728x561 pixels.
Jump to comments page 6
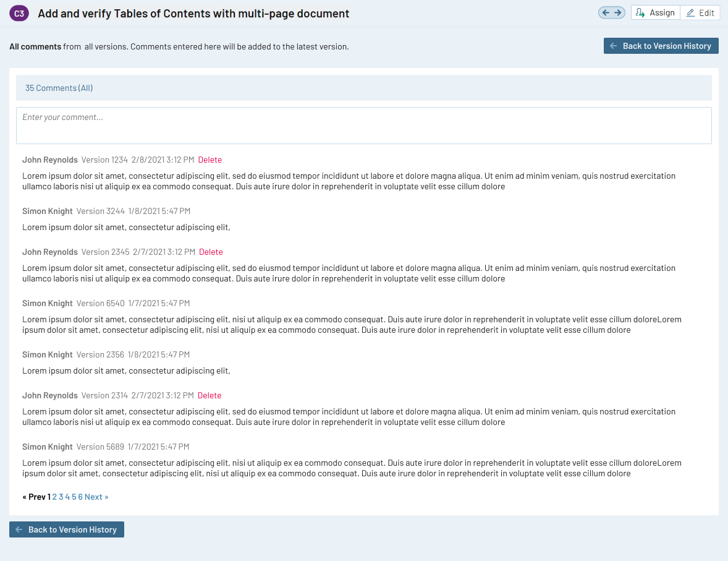click(80, 497)
